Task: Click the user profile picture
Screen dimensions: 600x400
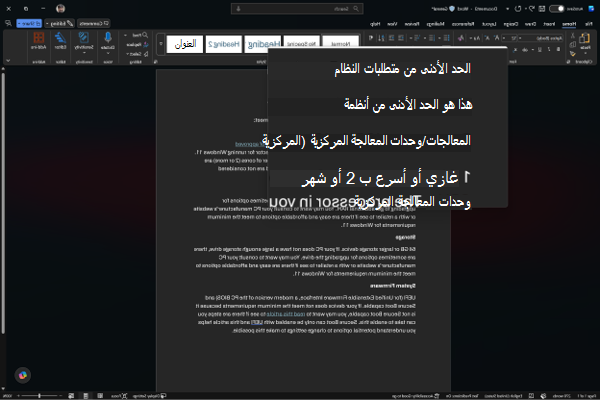Action: tap(60, 8)
